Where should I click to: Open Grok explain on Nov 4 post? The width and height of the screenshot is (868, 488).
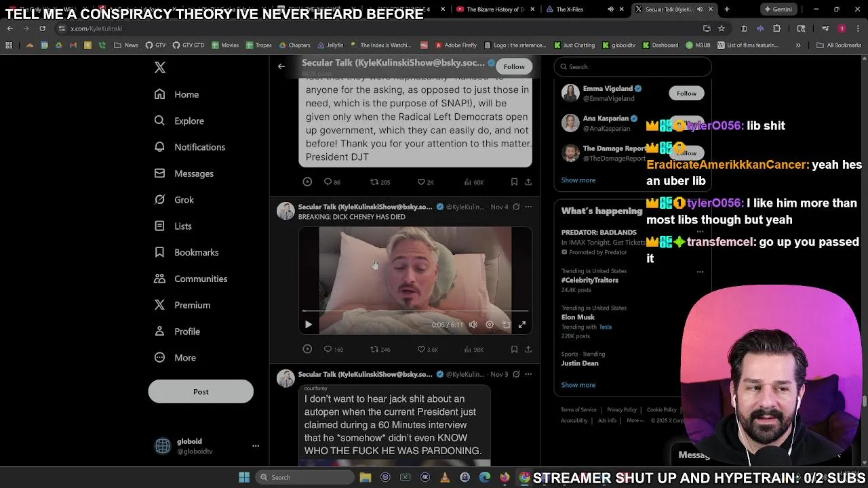(516, 207)
